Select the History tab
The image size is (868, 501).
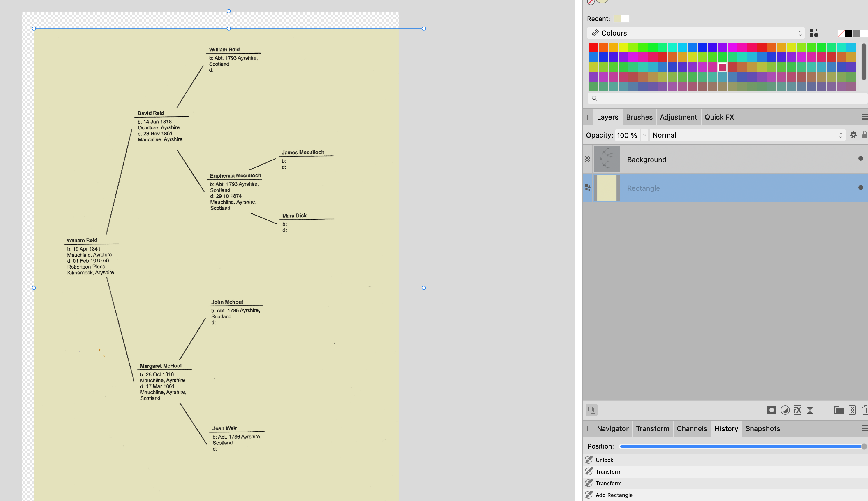pyautogui.click(x=726, y=429)
